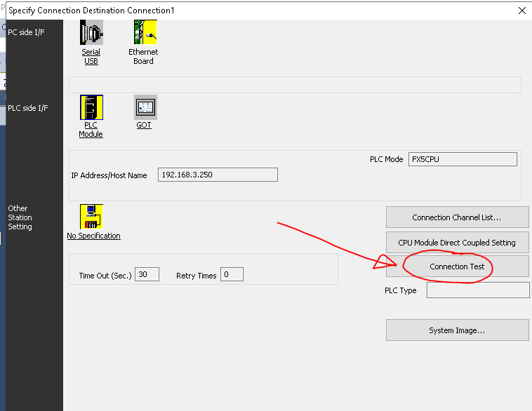This screenshot has height=411, width=532.
Task: Click the No Specification label text
Action: click(93, 236)
